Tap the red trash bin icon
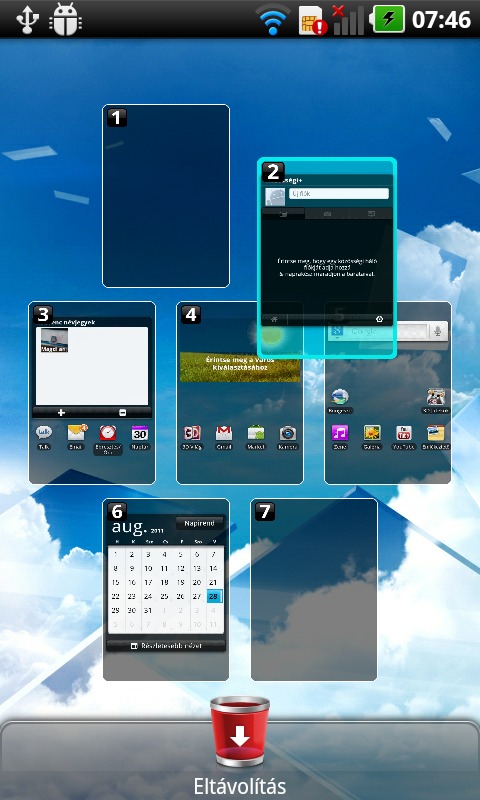480x800 pixels. click(x=240, y=732)
